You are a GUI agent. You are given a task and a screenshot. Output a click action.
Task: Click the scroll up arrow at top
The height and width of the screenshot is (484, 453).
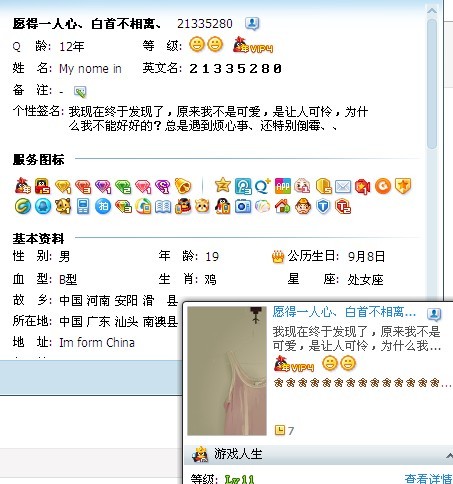coord(432,11)
